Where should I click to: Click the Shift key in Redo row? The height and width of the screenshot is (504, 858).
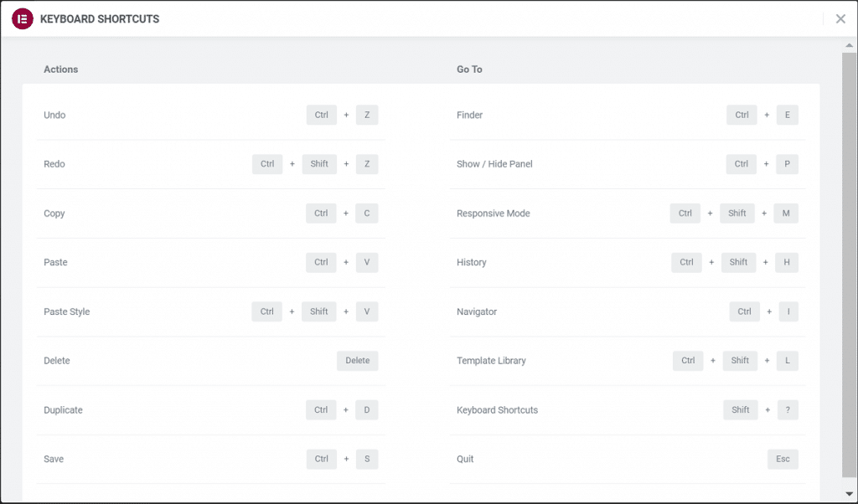click(319, 164)
